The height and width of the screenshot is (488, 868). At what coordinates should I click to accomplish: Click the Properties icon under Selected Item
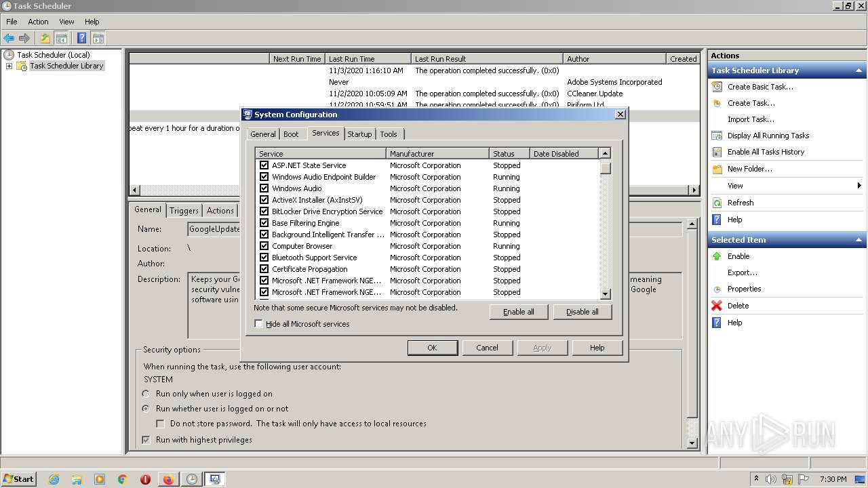tap(717, 289)
